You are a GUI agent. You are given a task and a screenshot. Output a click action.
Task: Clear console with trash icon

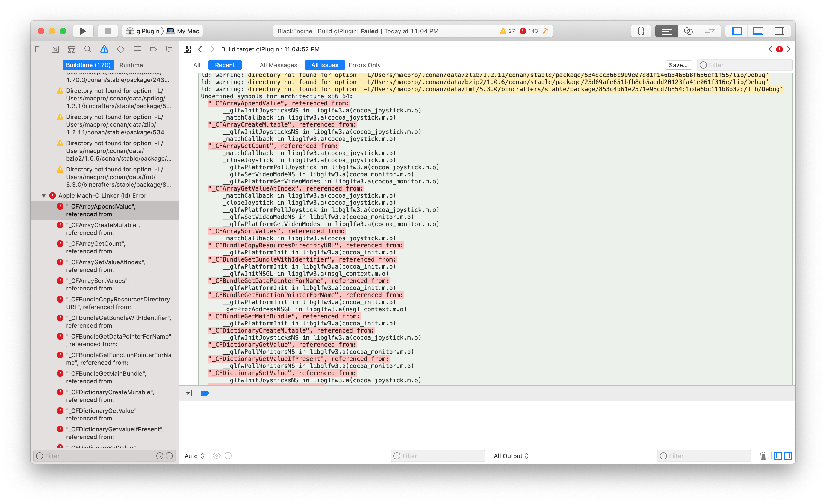(x=763, y=456)
